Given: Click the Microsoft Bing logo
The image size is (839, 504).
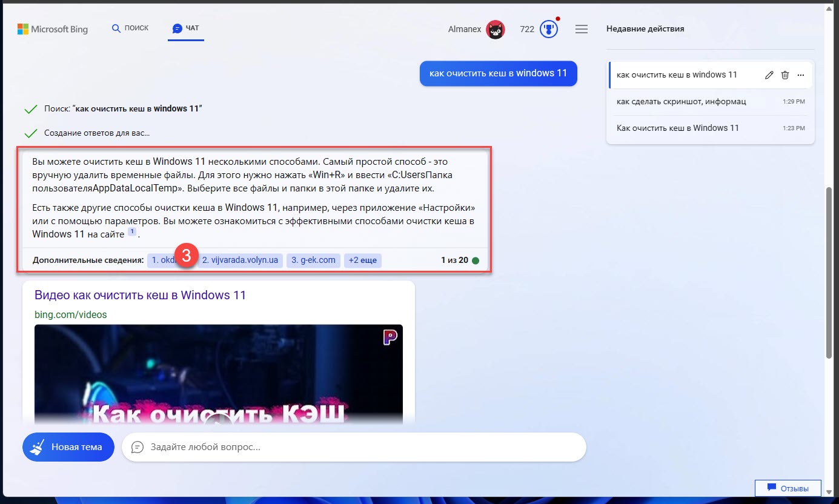Looking at the screenshot, I should point(53,29).
